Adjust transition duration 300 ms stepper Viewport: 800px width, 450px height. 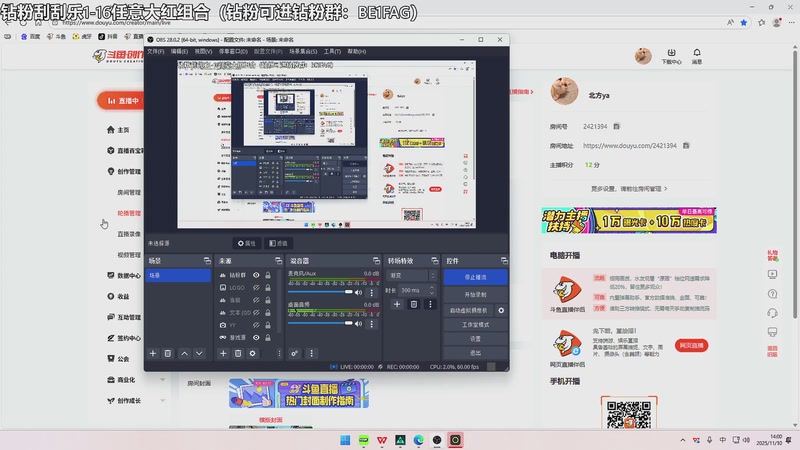(432, 290)
